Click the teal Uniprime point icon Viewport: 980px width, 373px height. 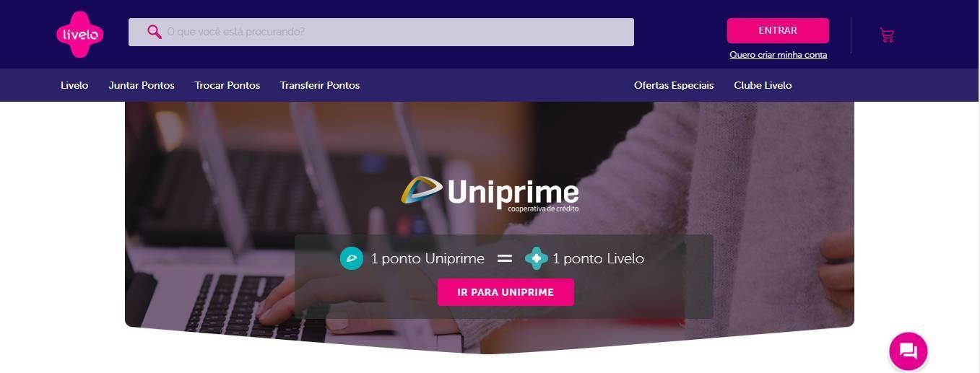[352, 258]
